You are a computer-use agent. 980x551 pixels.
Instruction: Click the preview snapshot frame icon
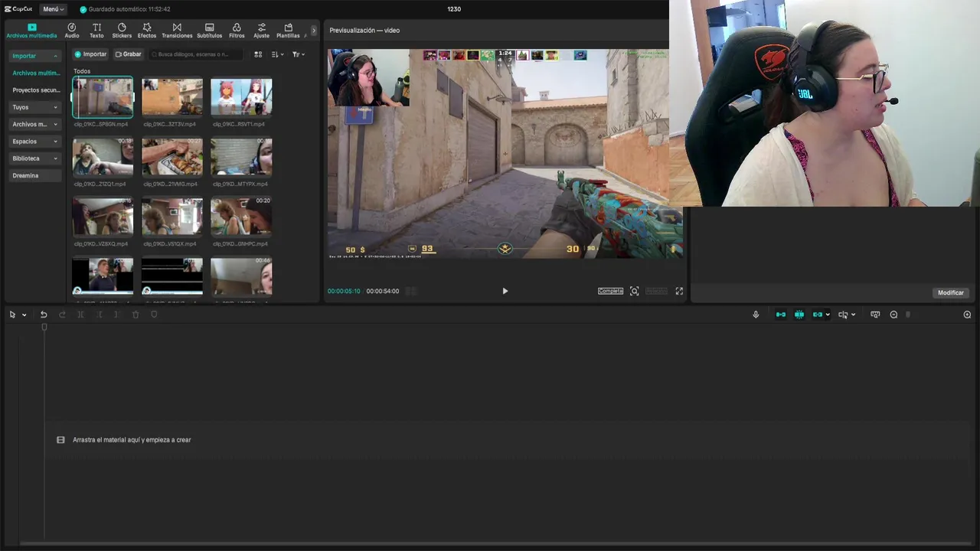tap(634, 291)
